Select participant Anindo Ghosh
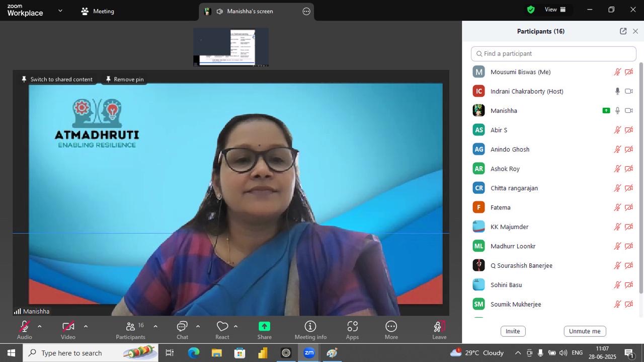644x362 pixels. click(x=553, y=149)
